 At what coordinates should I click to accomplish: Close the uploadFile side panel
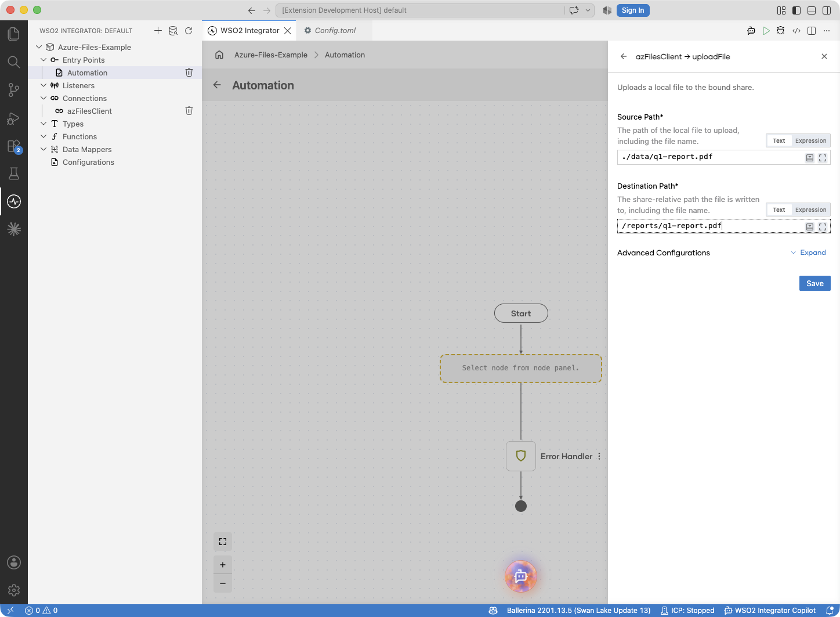(824, 56)
